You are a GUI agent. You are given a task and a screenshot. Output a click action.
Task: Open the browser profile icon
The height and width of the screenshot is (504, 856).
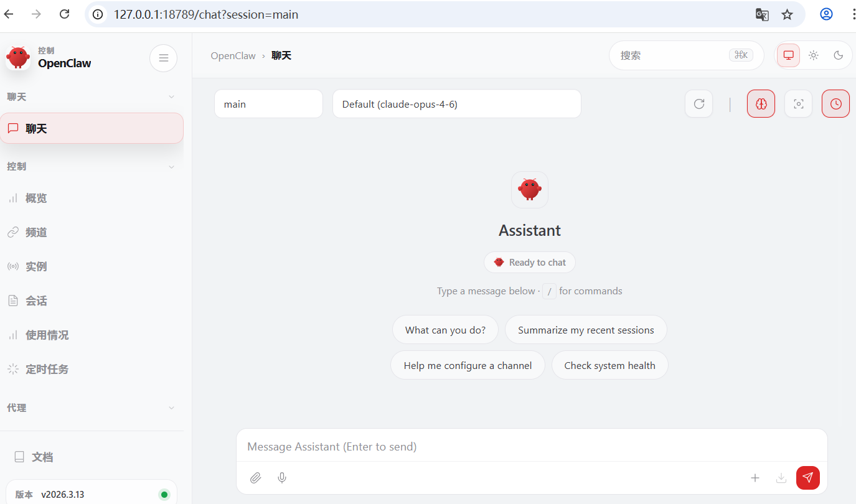pyautogui.click(x=826, y=14)
